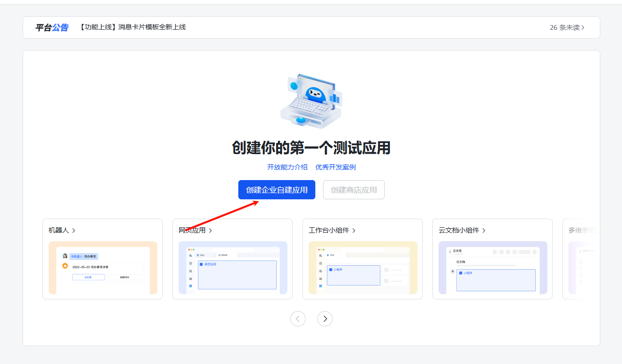Open the 优秀开发案例 link

click(x=336, y=167)
